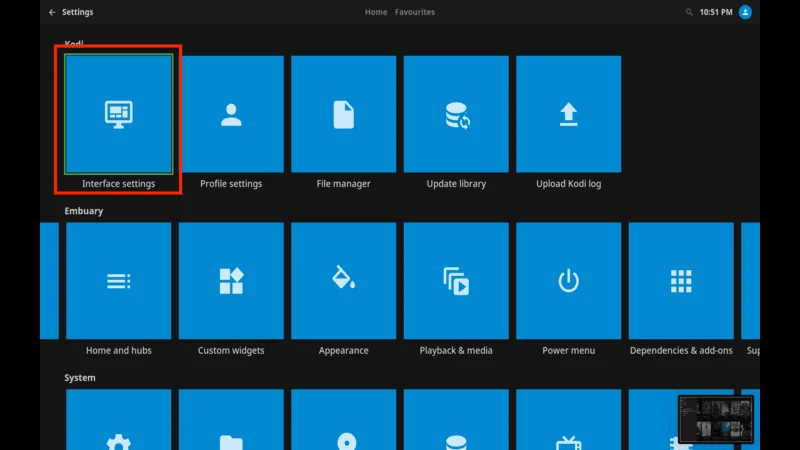
Task: Open the Home and hubs tile
Action: click(118, 281)
